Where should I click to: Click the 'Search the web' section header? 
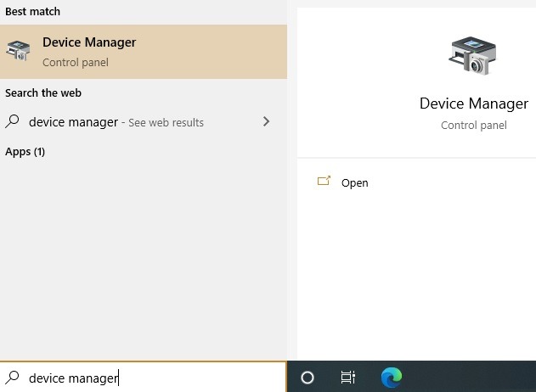(43, 92)
